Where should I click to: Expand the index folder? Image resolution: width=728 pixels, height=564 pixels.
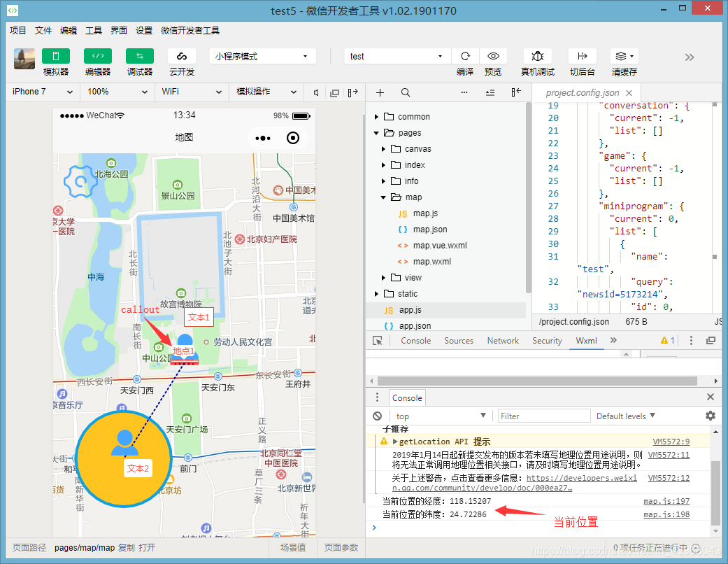point(383,165)
